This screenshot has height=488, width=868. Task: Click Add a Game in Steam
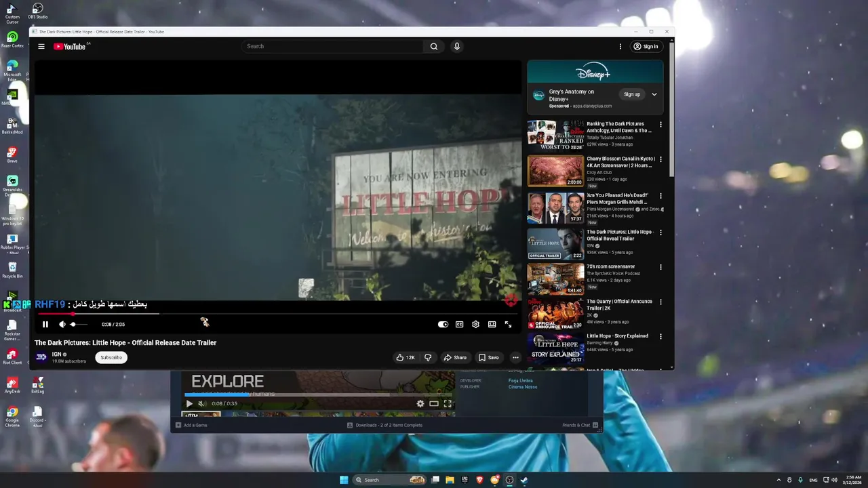pyautogui.click(x=191, y=425)
